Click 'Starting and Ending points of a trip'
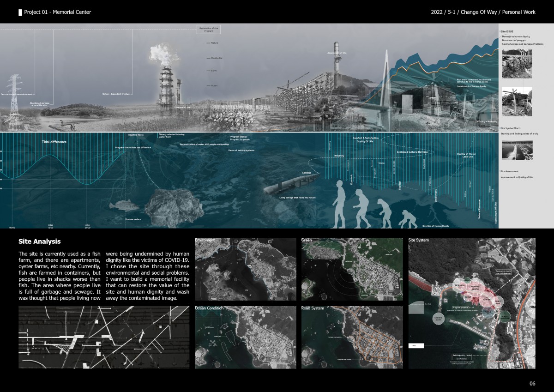This screenshot has height=392, width=554. (x=519, y=133)
